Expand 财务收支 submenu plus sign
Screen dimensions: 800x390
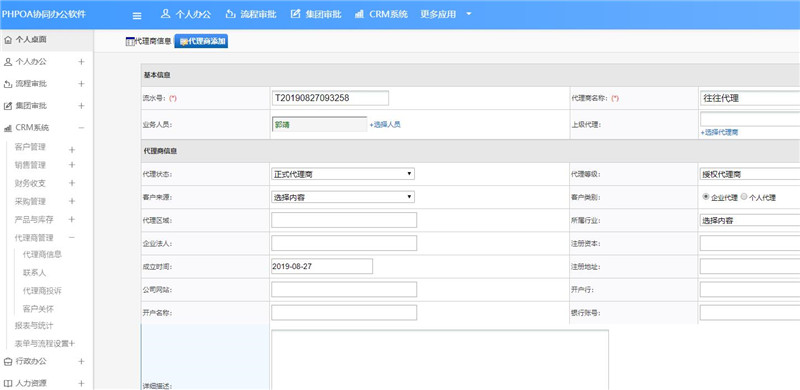72,183
